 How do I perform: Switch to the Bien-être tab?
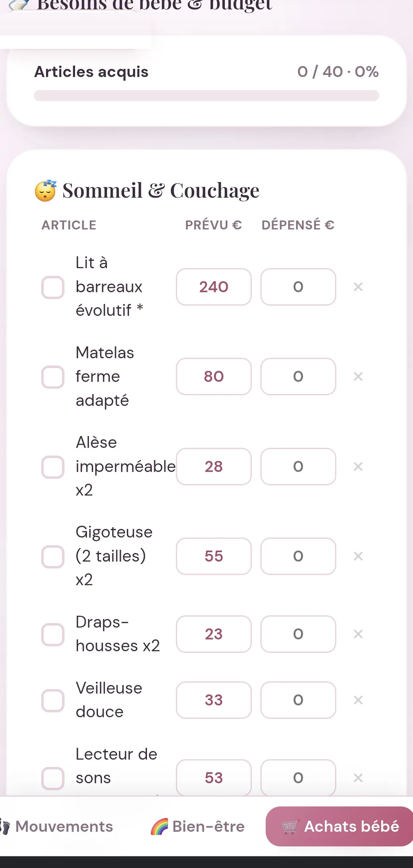[x=197, y=826]
